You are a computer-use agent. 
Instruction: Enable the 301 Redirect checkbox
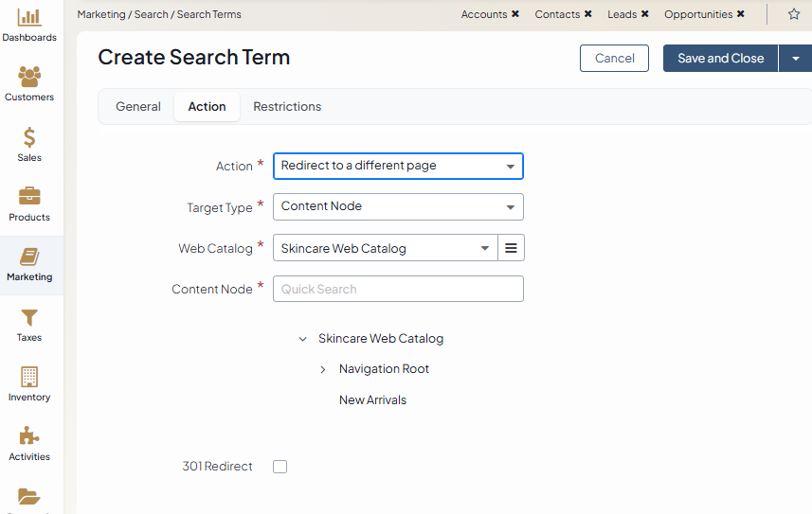click(280, 467)
